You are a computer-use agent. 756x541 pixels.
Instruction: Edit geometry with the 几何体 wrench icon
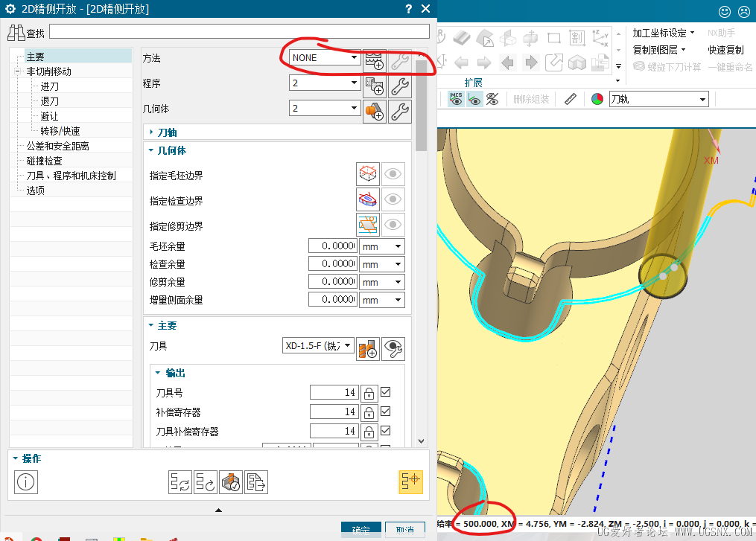coord(400,111)
